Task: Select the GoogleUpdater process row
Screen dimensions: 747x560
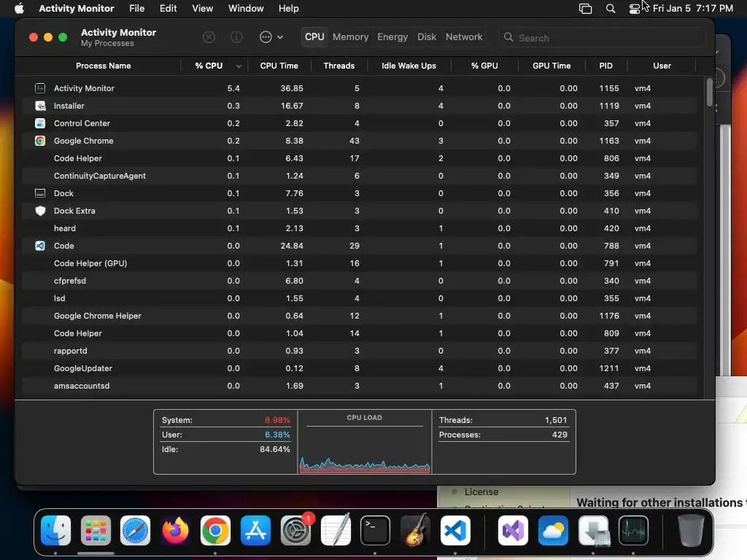Action: coord(360,368)
